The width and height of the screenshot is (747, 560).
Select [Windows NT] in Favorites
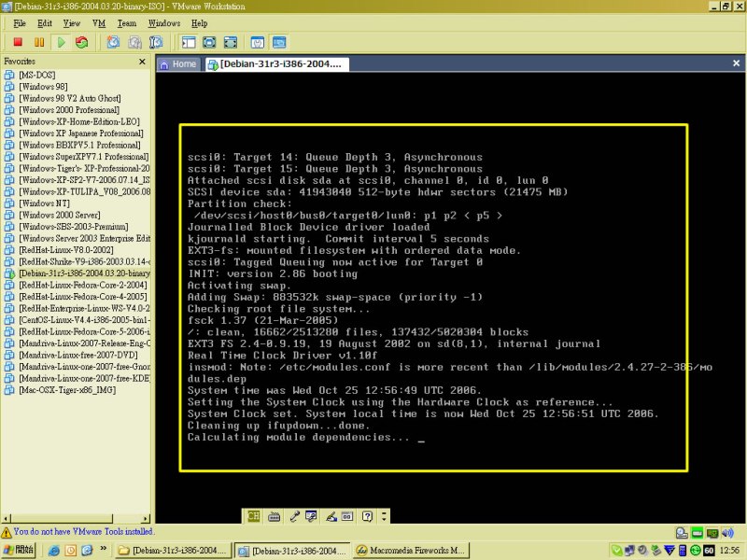pyautogui.click(x=44, y=203)
